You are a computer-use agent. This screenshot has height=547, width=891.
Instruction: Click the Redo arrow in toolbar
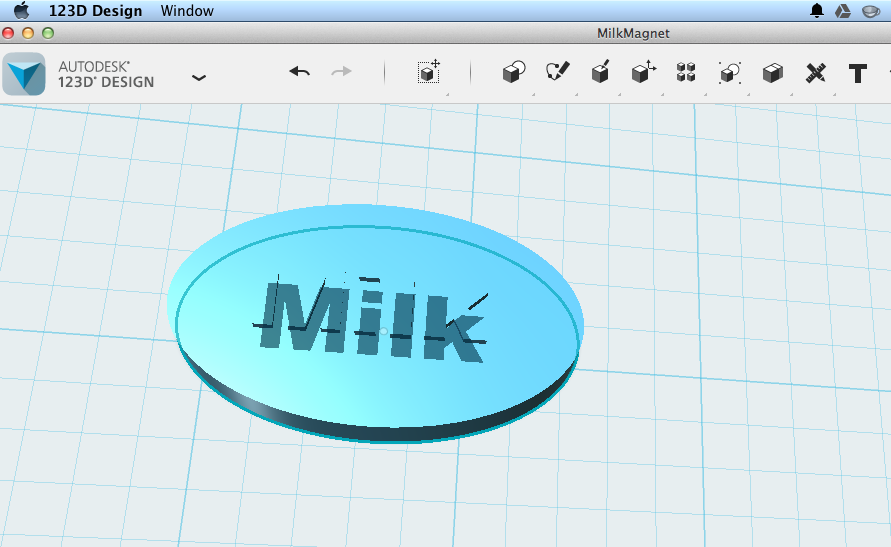tap(342, 72)
